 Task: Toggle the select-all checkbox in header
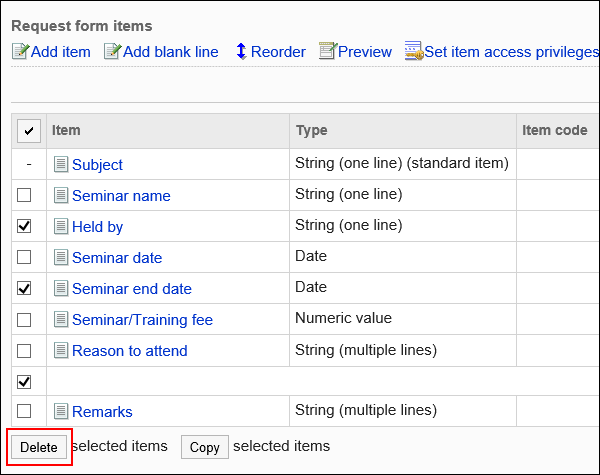point(29,131)
